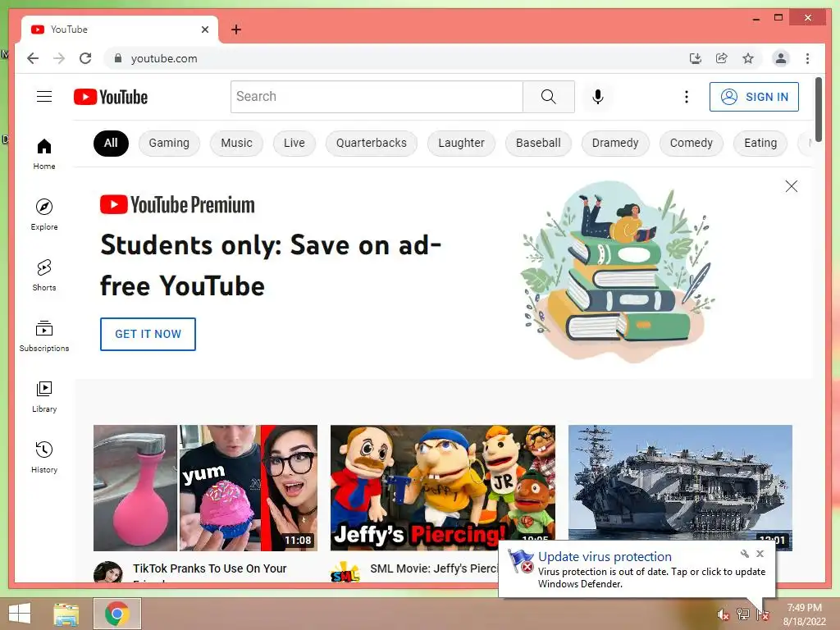Viewport: 840px width, 630px height.
Task: Open the SML Movie: Jeffy's Piercing title
Action: [434, 569]
